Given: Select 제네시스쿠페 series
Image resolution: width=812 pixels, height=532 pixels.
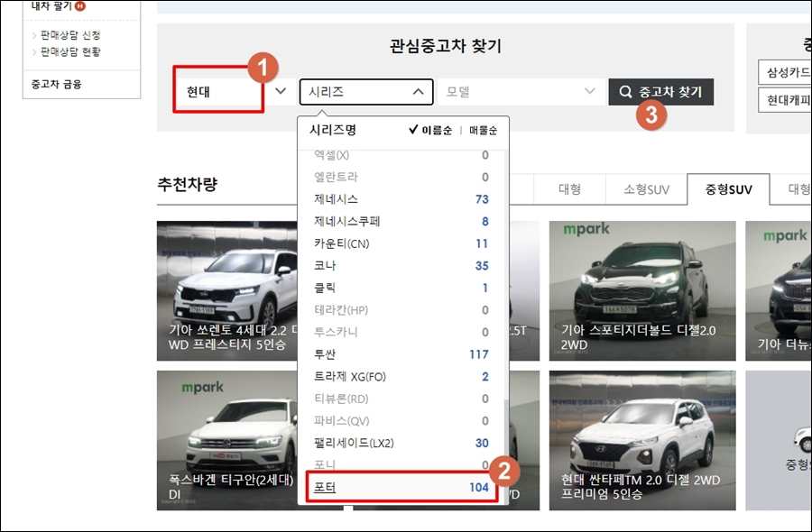Looking at the screenshot, I should pyautogui.click(x=401, y=222).
